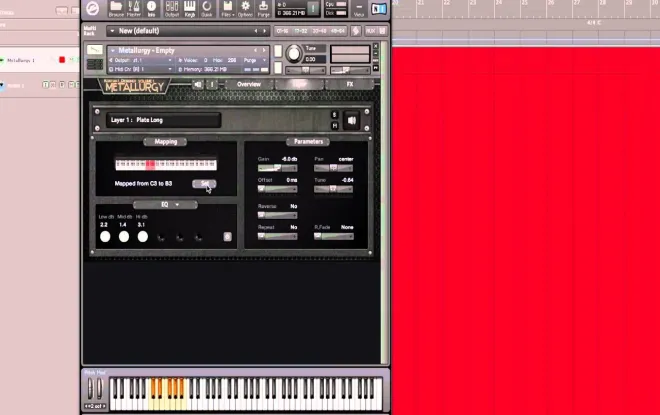This screenshot has height=415, width=660.
Task: Click the save icon next to AUX
Action: (x=382, y=31)
